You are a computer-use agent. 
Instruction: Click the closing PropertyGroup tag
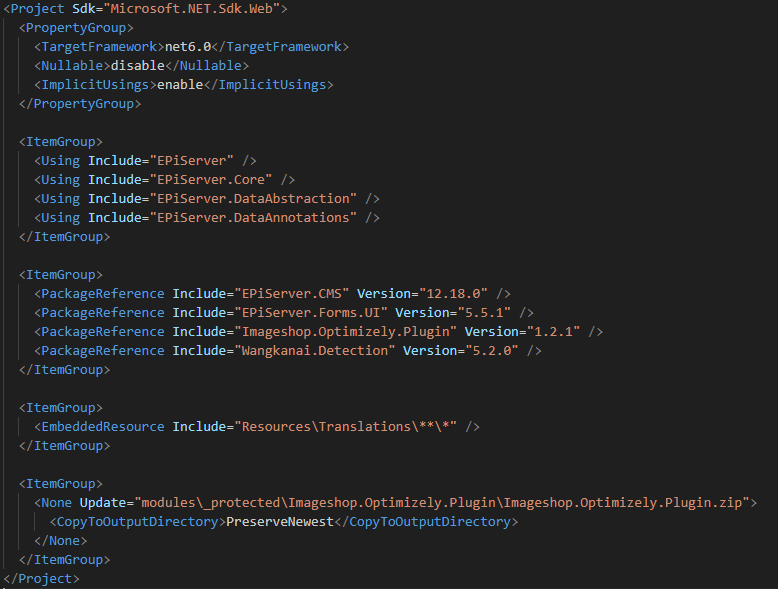tap(80, 104)
